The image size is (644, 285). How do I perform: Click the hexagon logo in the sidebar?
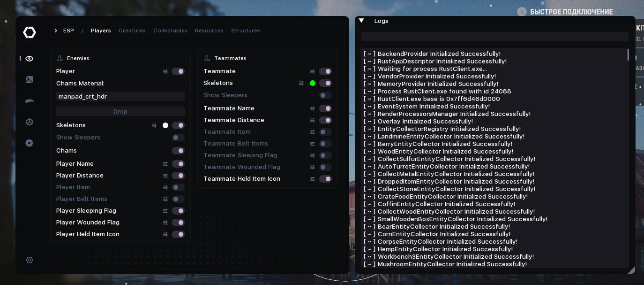click(x=30, y=32)
